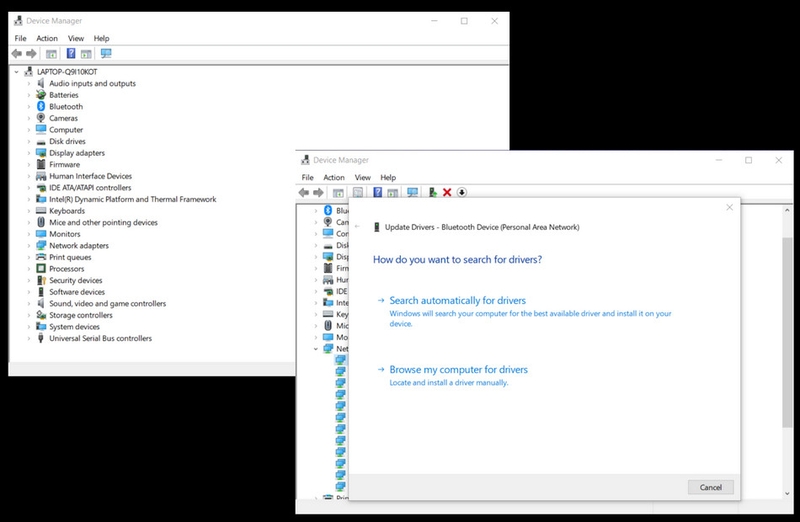Expand Mice and other pointing devices
Image resolution: width=800 pixels, height=522 pixels.
(x=29, y=222)
